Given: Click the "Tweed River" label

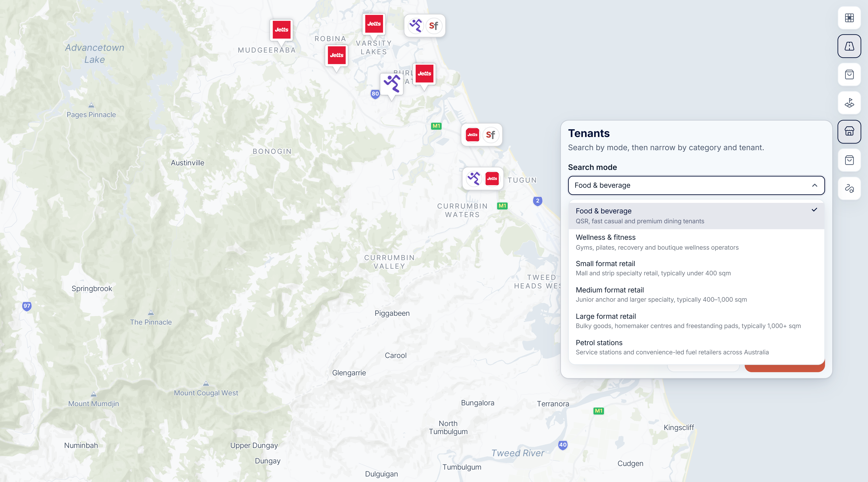Looking at the screenshot, I should tap(518, 453).
